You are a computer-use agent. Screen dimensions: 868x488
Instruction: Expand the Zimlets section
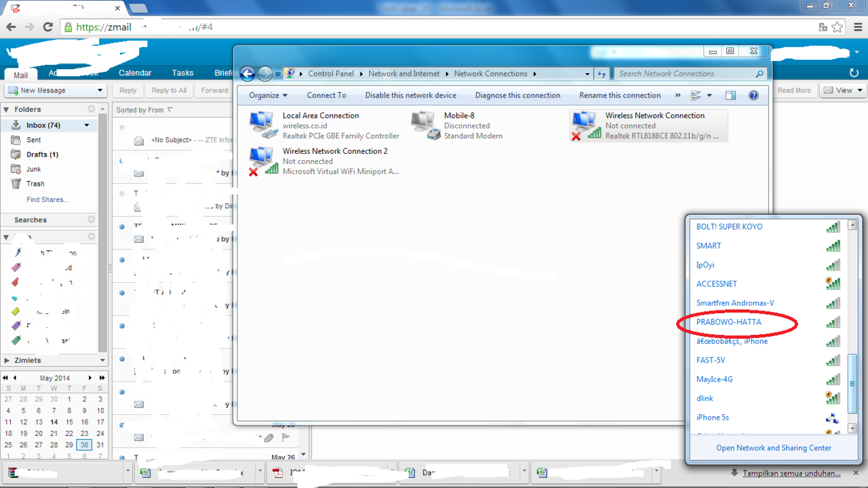click(7, 361)
